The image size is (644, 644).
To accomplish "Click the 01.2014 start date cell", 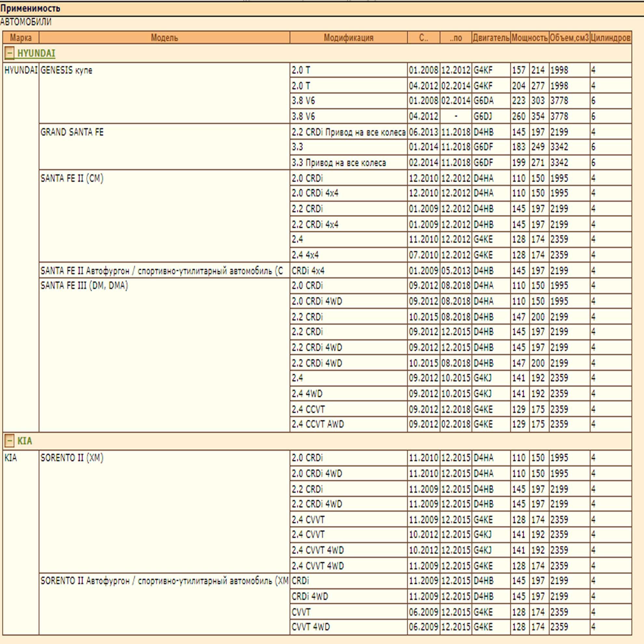I will [x=424, y=147].
